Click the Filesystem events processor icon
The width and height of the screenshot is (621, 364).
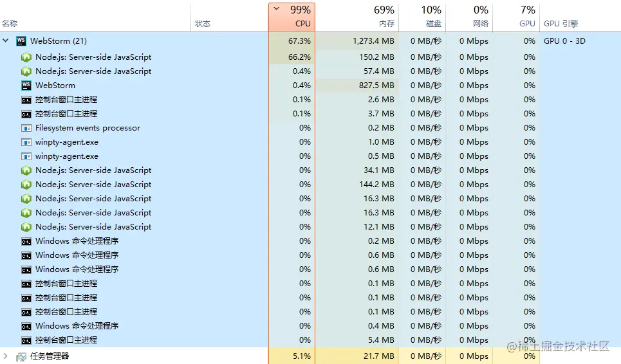tap(26, 128)
